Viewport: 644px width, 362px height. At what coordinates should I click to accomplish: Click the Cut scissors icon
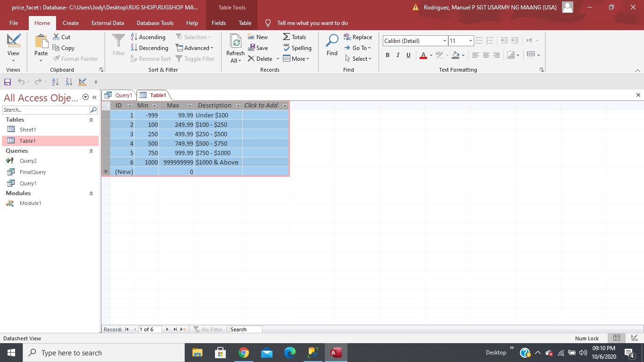(57, 37)
